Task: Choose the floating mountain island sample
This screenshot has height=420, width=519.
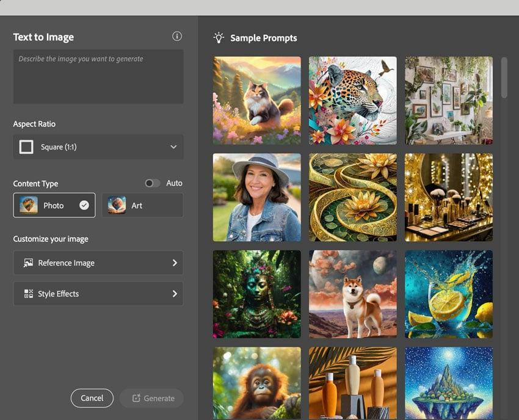Action: [449, 383]
